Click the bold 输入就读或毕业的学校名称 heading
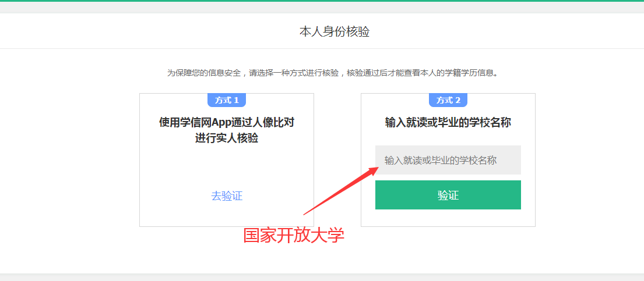The width and height of the screenshot is (644, 281). pos(448,123)
